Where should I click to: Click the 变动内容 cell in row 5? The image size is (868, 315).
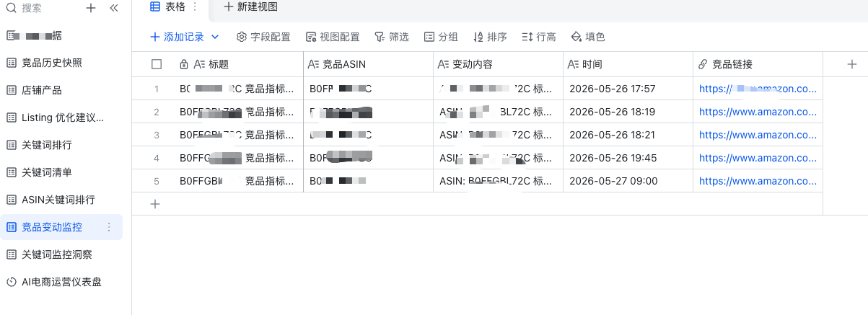(498, 181)
